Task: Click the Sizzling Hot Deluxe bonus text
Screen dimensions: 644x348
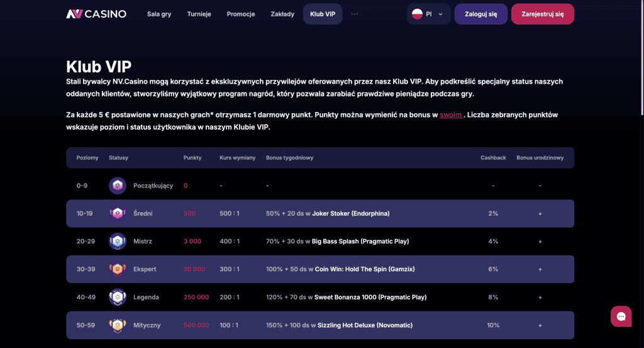Action: coord(365,325)
